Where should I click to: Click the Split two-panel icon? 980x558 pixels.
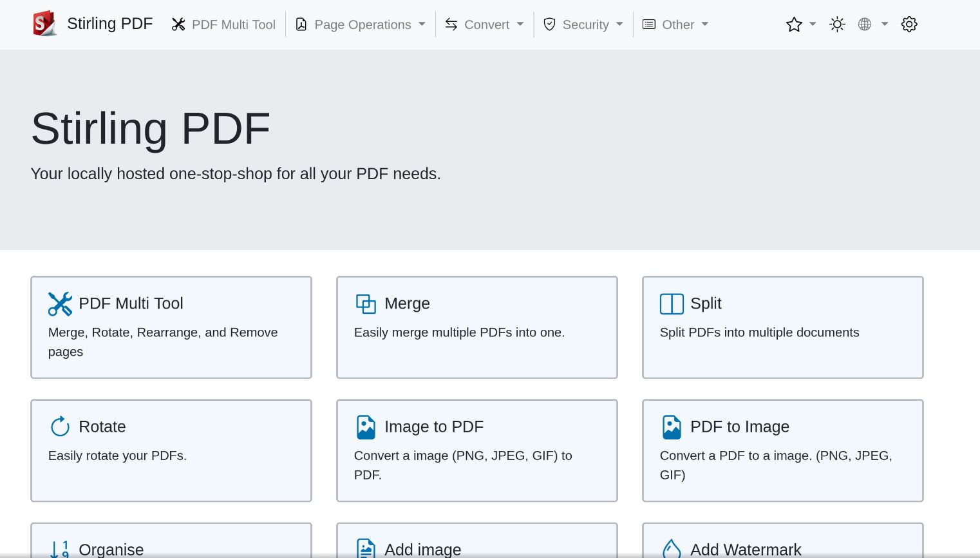(672, 303)
